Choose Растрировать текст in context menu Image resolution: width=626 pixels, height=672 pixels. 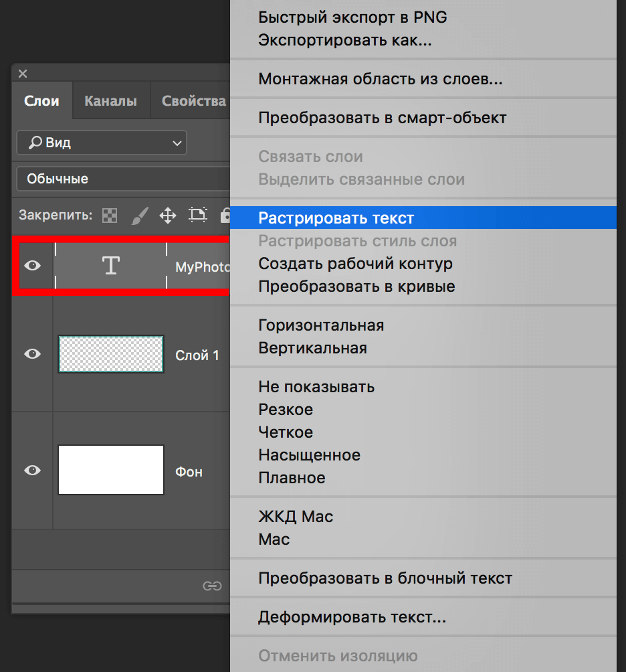[336, 218]
